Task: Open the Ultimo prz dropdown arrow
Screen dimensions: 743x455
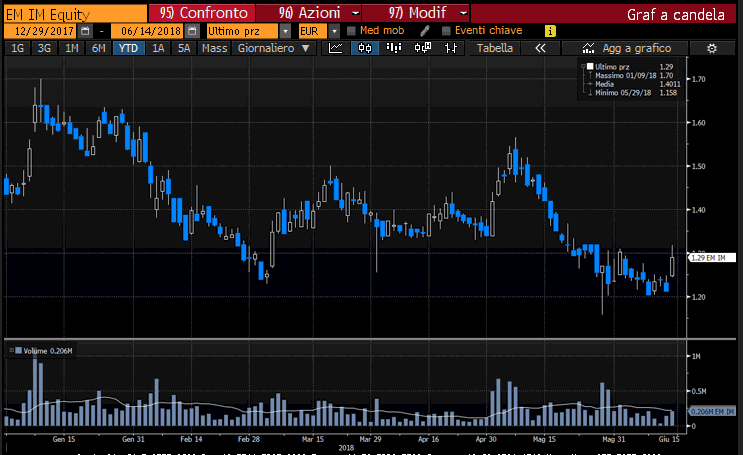Action: coord(285,31)
